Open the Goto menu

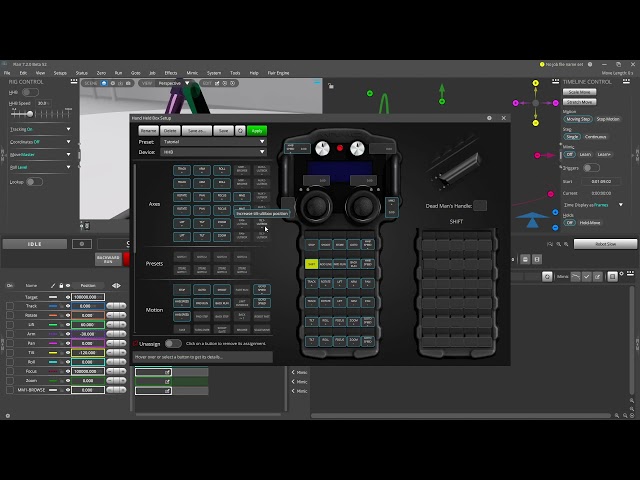[x=136, y=73]
